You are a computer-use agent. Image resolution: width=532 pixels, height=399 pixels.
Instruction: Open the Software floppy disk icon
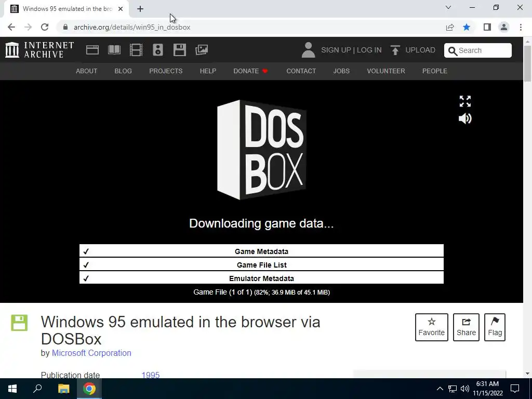tap(179, 50)
